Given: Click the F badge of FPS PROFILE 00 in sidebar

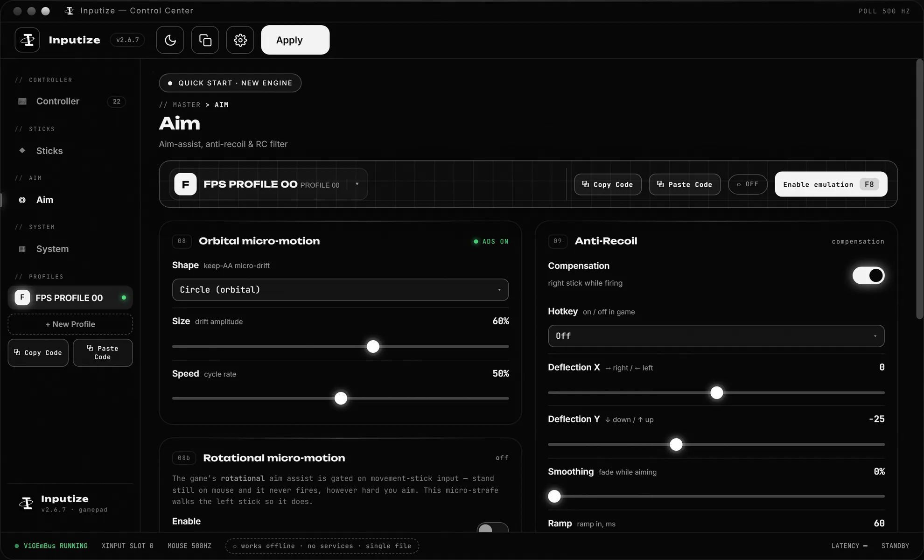Looking at the screenshot, I should [22, 297].
